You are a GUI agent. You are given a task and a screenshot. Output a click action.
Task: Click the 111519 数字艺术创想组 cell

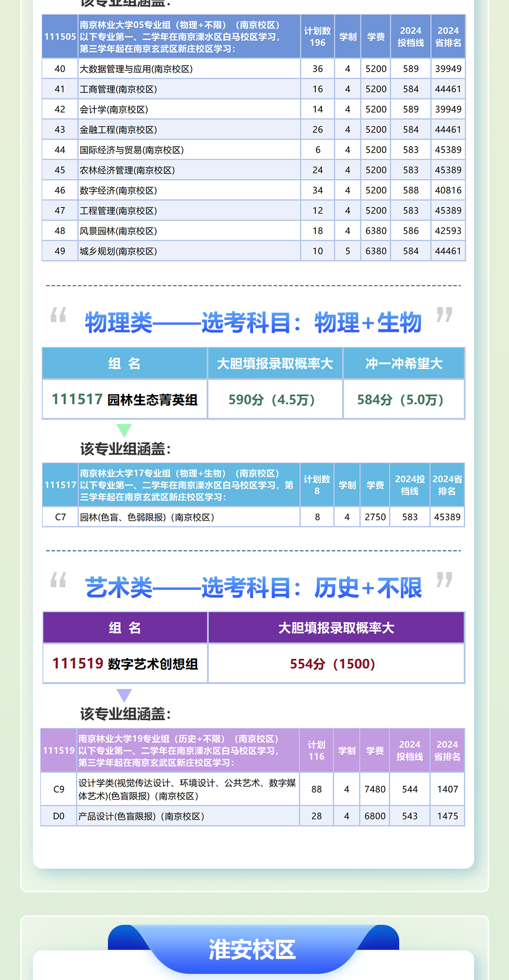(125, 664)
